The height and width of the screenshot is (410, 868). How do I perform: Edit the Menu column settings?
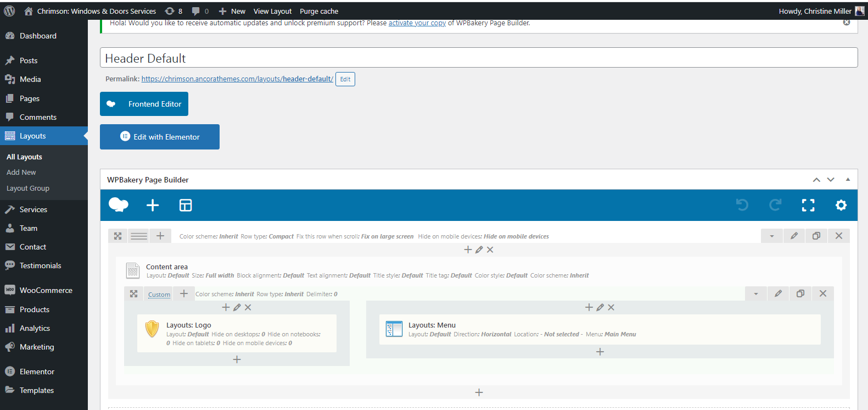click(600, 307)
